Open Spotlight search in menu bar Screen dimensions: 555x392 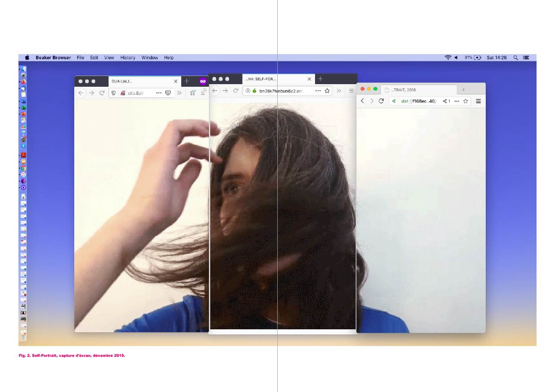tap(516, 58)
